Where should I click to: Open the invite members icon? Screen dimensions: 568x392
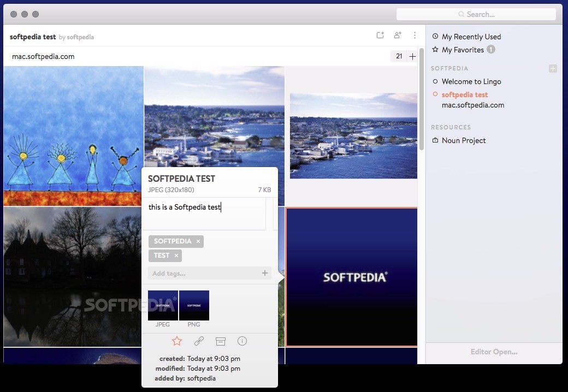coord(398,35)
